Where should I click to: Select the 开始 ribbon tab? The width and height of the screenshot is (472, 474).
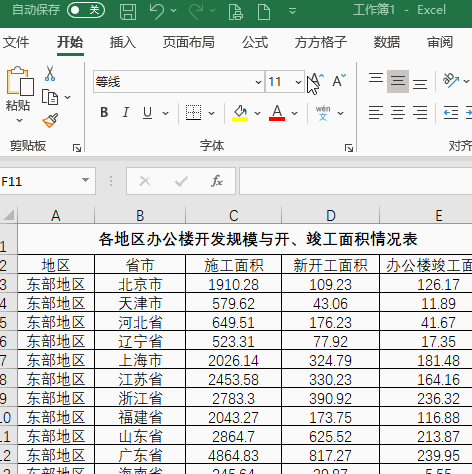(x=70, y=42)
